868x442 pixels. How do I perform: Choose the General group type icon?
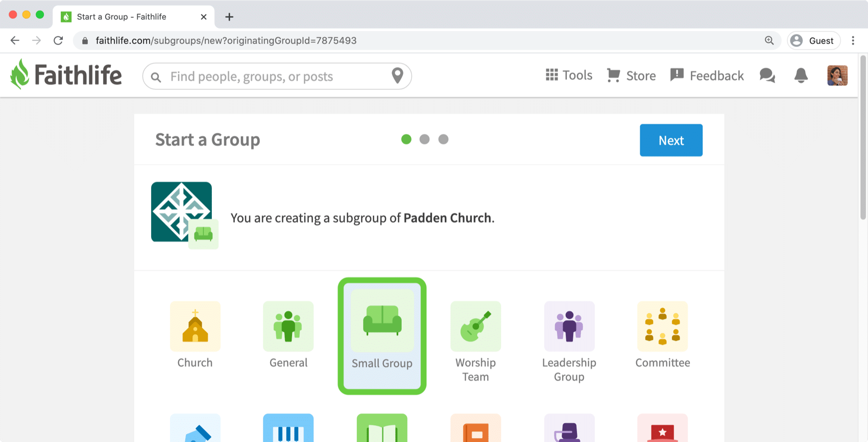click(x=288, y=326)
